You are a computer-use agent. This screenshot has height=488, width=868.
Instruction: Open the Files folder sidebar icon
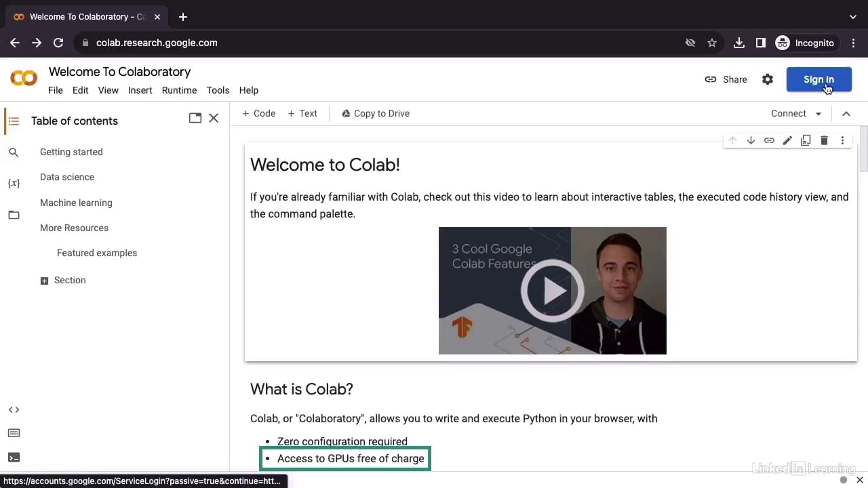point(14,215)
